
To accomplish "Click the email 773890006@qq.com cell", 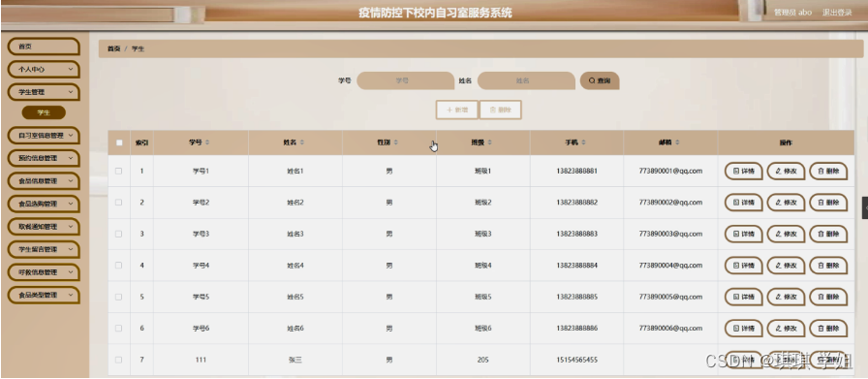I will click(x=670, y=329).
